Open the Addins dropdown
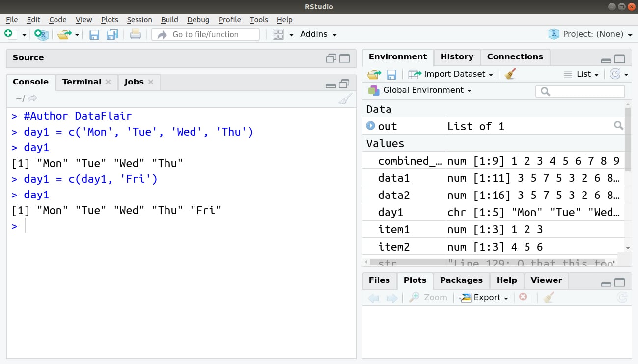The height and width of the screenshot is (364, 638). [318, 34]
